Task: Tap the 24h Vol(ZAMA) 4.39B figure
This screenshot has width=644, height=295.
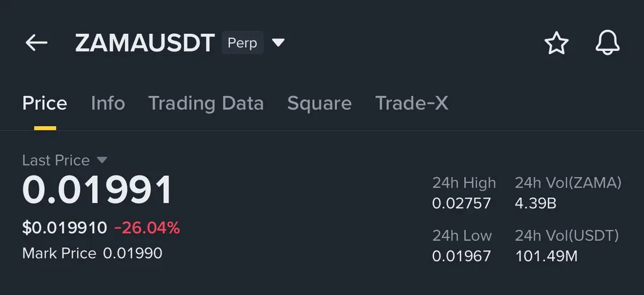Action: click(536, 204)
